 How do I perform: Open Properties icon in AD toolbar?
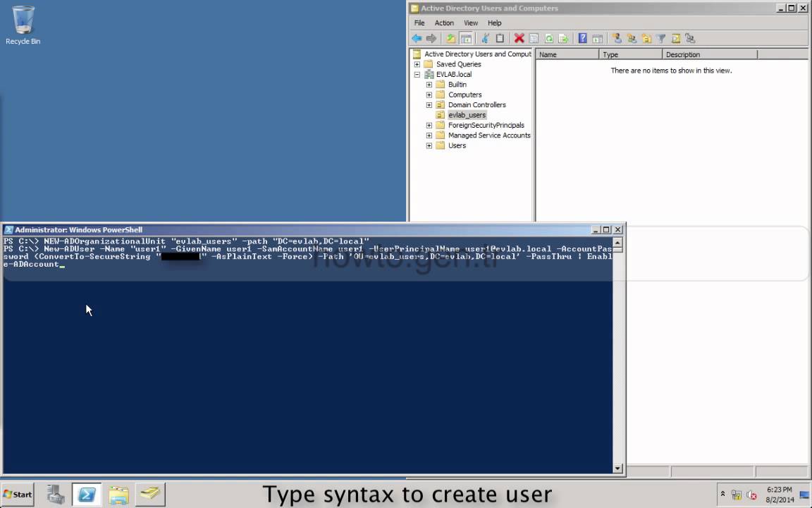[x=534, y=38]
